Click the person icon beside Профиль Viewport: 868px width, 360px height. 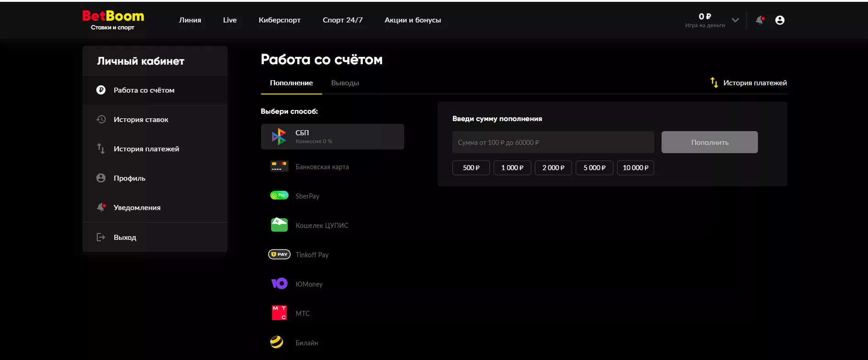(x=101, y=178)
